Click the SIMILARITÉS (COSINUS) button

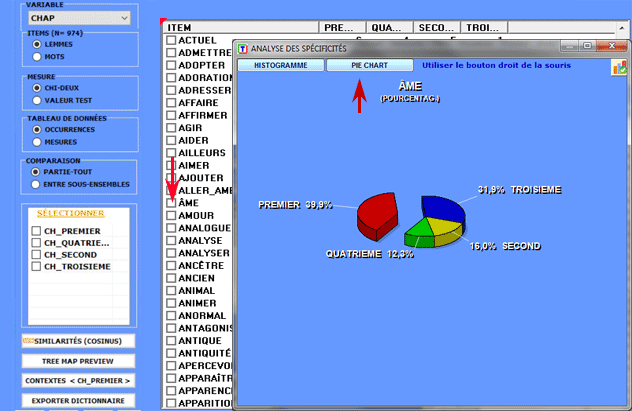(78, 341)
